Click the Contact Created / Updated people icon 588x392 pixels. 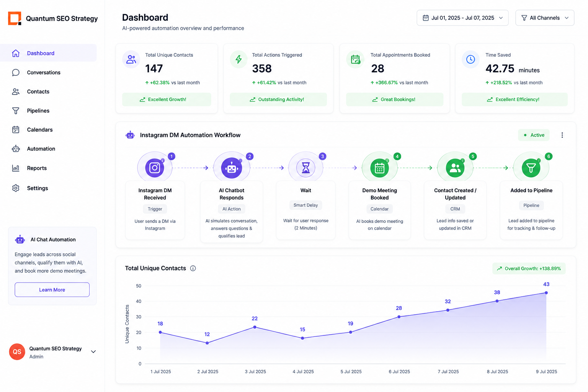point(455,168)
